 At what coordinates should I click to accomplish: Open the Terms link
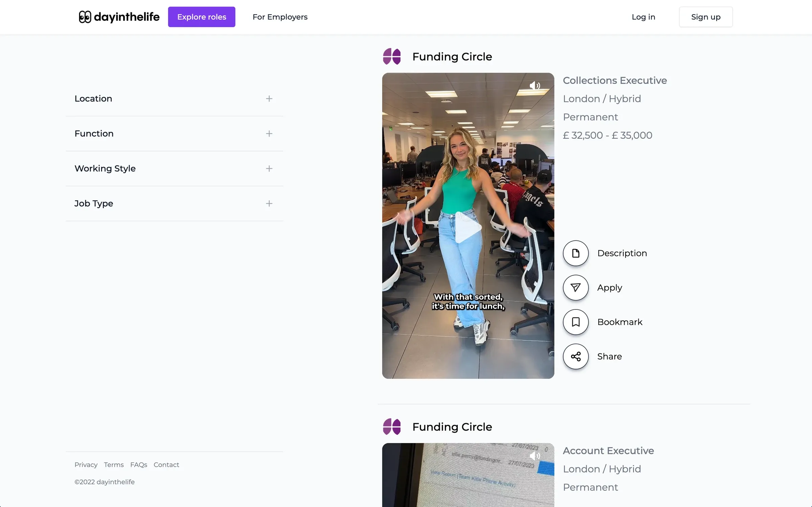pos(114,465)
